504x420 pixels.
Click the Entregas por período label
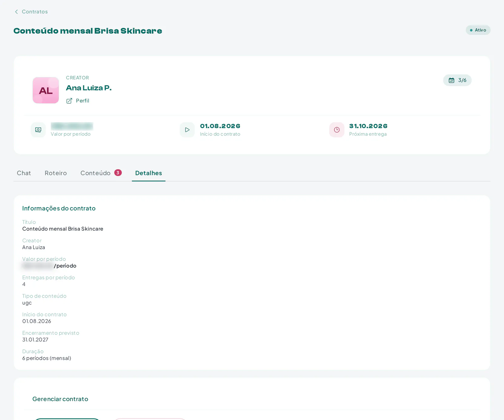coord(49,278)
